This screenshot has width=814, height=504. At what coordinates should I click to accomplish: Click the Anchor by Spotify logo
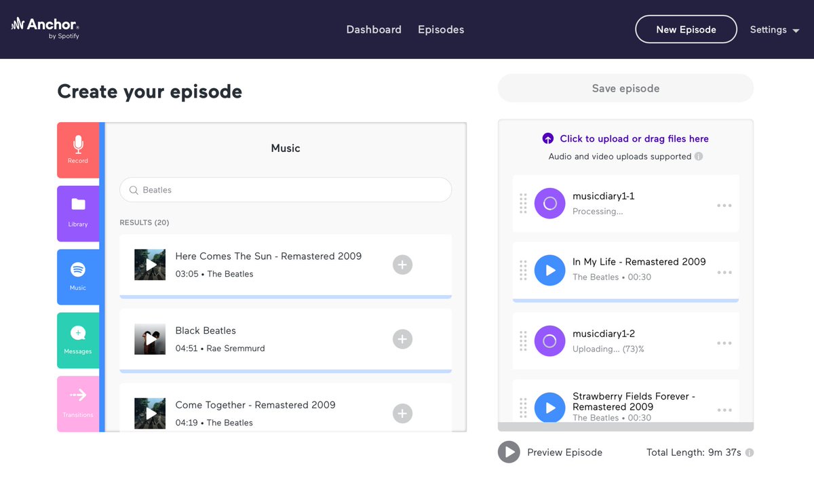45,28
